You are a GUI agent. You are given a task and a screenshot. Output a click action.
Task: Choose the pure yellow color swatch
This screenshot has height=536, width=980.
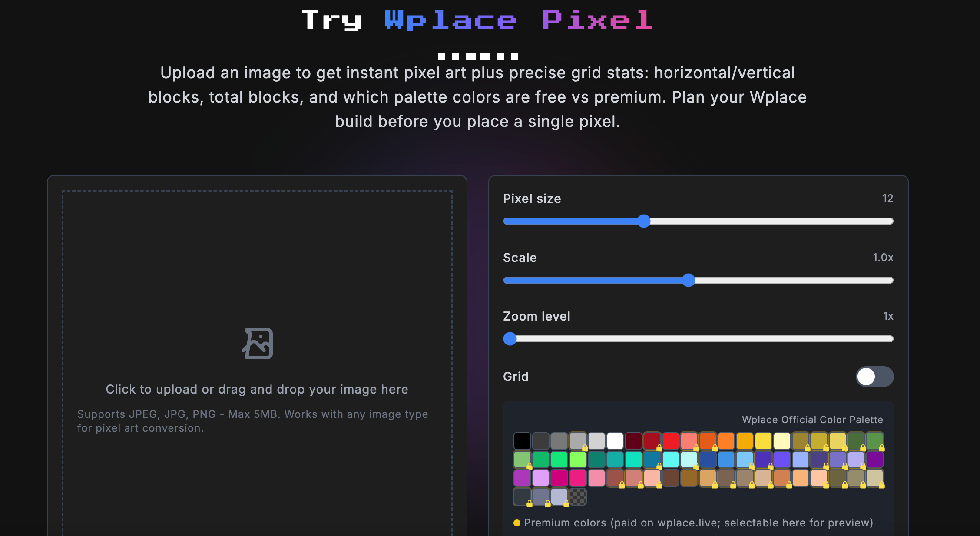click(x=763, y=441)
